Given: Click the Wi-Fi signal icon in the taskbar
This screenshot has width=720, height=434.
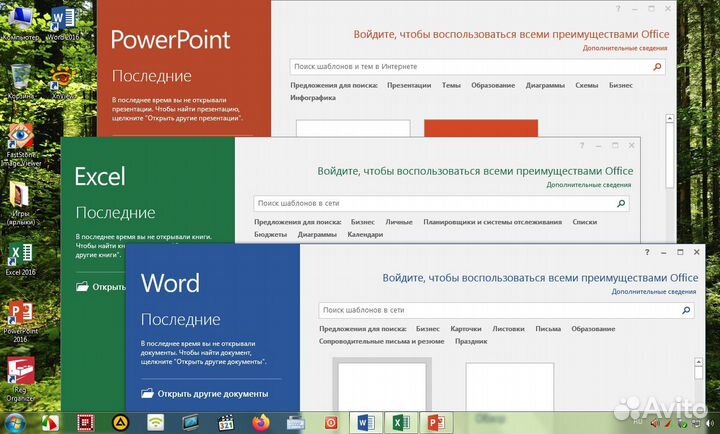Looking at the screenshot, I should (x=156, y=423).
